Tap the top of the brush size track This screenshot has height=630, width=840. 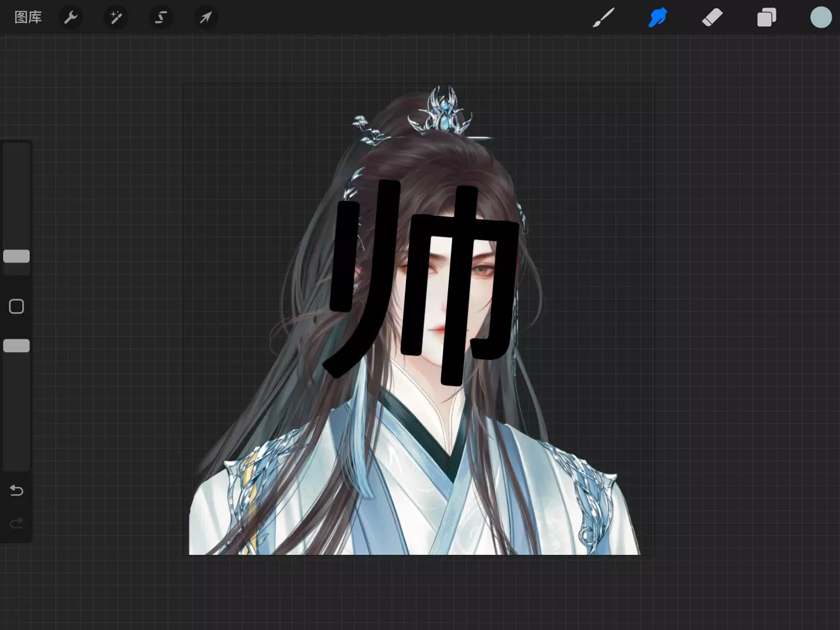(x=16, y=152)
